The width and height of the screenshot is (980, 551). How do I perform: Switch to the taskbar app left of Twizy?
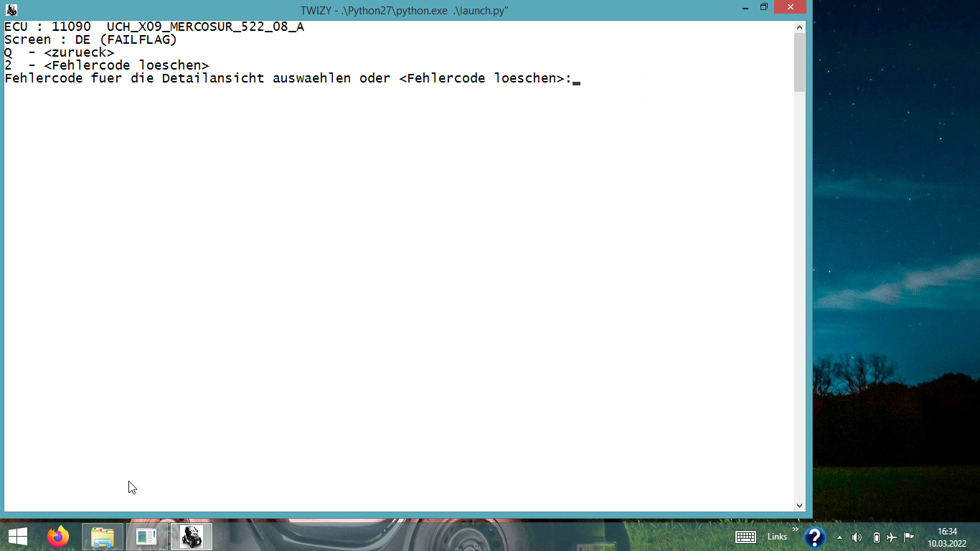(x=146, y=537)
